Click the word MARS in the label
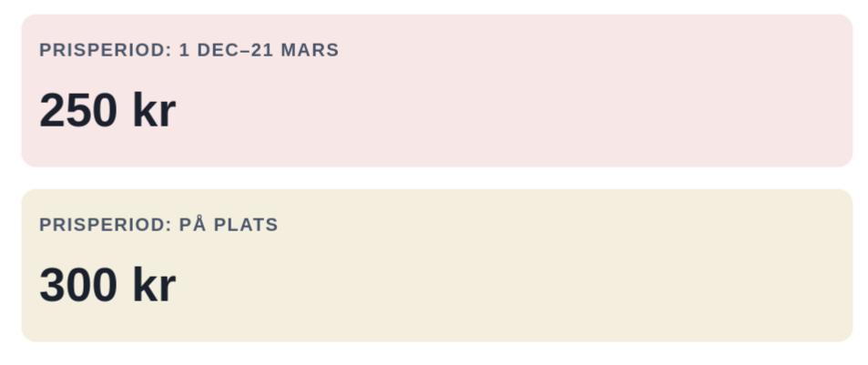This screenshot has height=365, width=868. point(310,50)
